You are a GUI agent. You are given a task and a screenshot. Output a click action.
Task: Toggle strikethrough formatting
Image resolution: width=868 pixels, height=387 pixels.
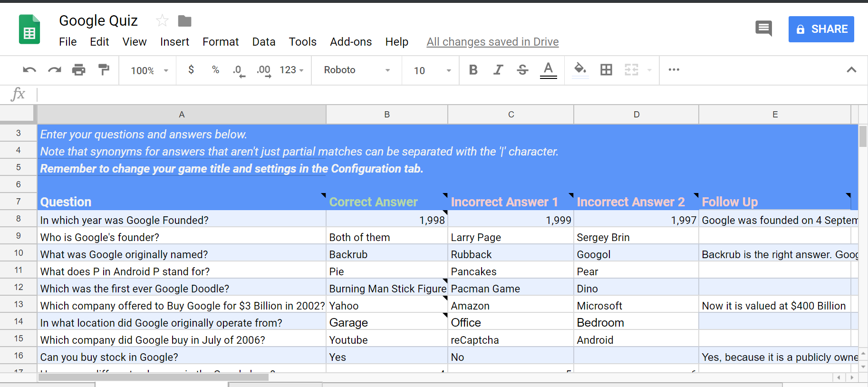pos(522,70)
